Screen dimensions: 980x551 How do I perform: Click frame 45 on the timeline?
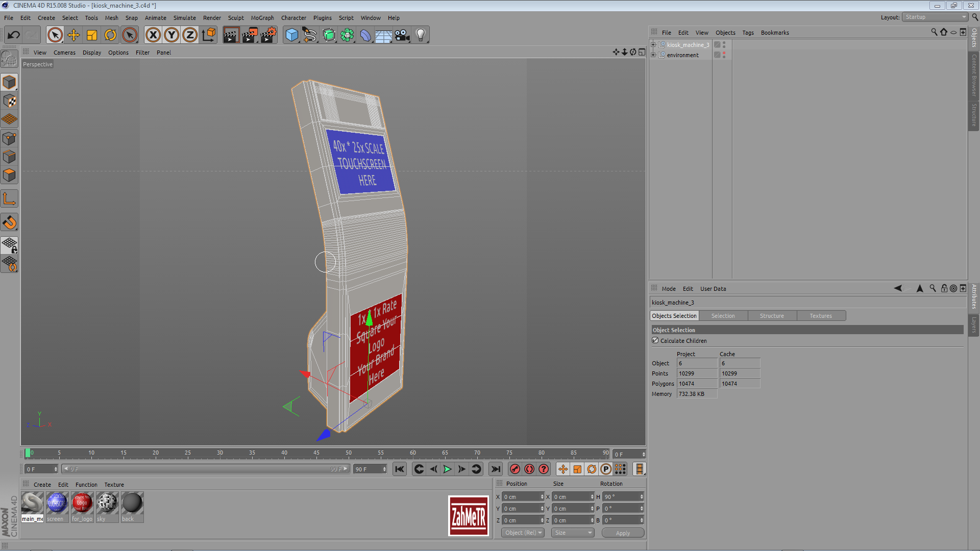[x=316, y=453]
